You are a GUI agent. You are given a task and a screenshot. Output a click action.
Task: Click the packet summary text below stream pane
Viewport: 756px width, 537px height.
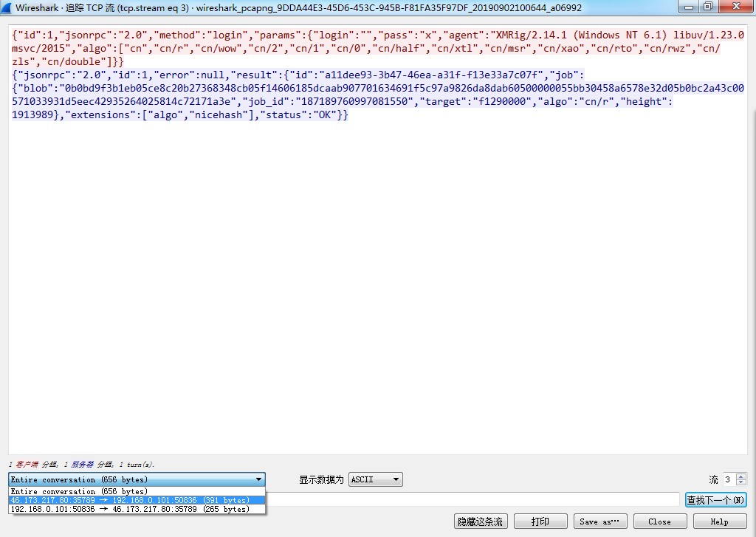pyautogui.click(x=81, y=464)
